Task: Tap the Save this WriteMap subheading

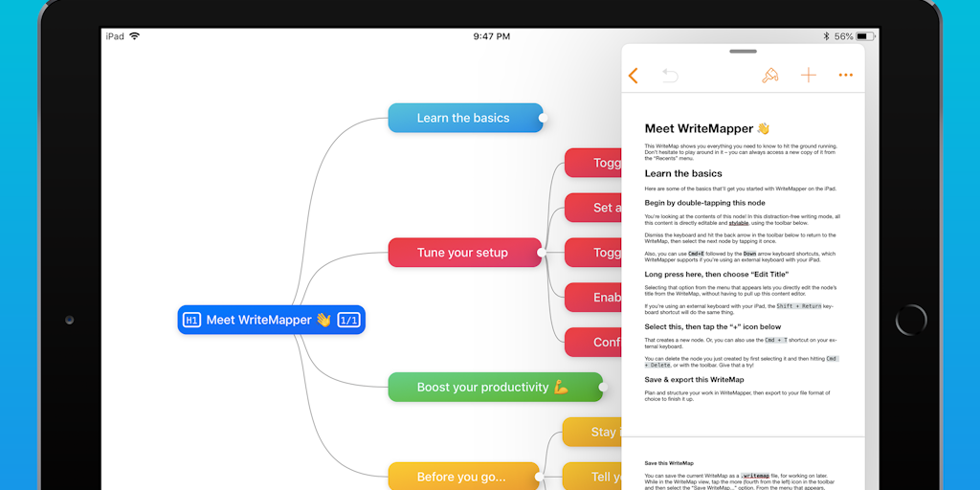Action: tap(669, 463)
